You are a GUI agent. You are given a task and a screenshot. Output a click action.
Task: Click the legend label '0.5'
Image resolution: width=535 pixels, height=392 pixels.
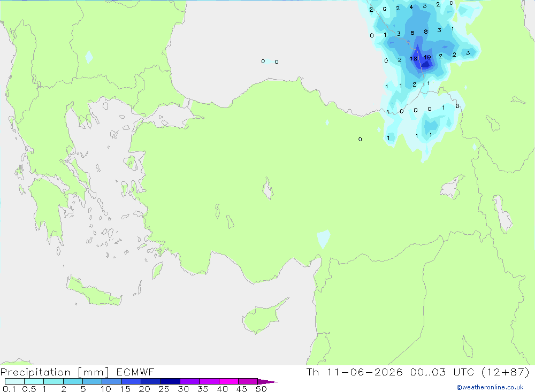29,389
